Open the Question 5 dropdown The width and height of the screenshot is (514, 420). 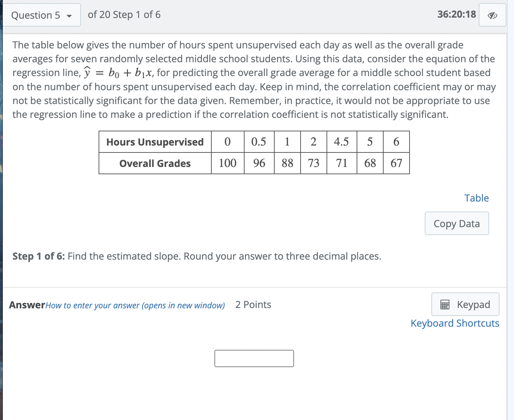[x=42, y=15]
